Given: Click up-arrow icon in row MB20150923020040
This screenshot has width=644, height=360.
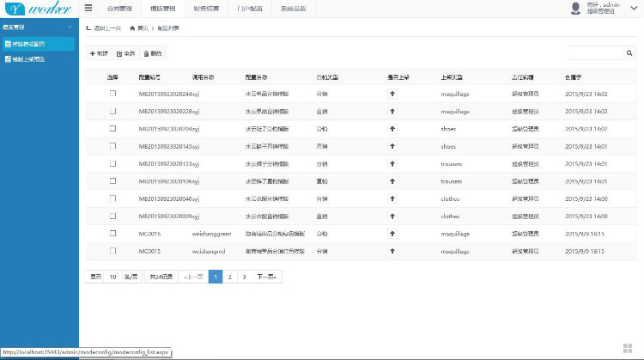Looking at the screenshot, I should [x=392, y=198].
